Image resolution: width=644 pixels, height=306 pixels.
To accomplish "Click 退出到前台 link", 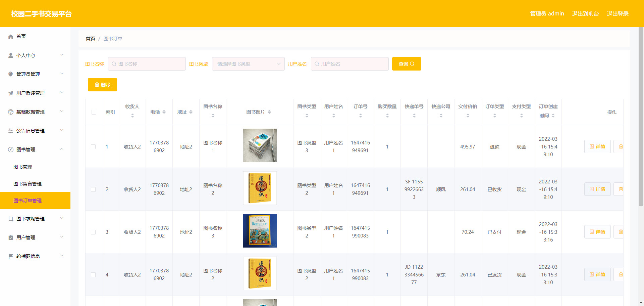I will coord(585,13).
